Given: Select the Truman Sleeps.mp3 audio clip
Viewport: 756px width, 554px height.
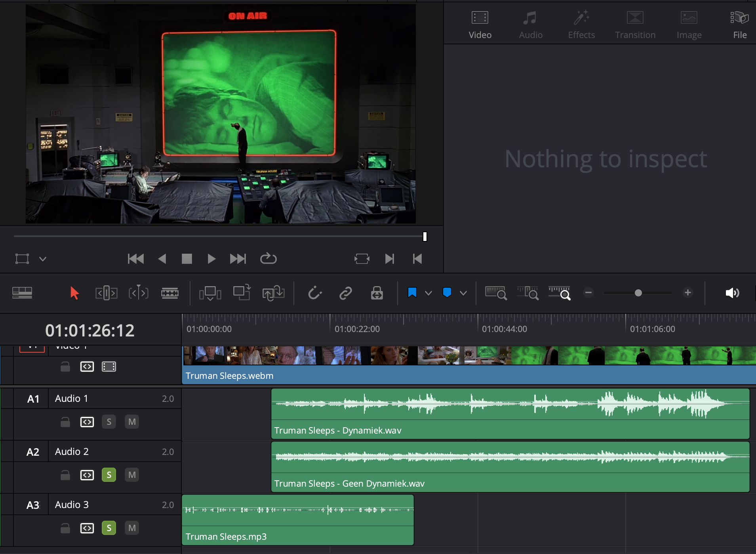Looking at the screenshot, I should [x=298, y=520].
